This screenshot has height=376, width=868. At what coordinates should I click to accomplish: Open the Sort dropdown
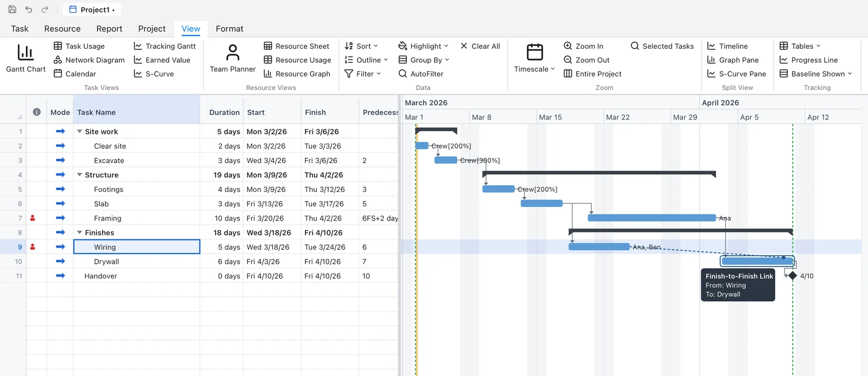[361, 46]
